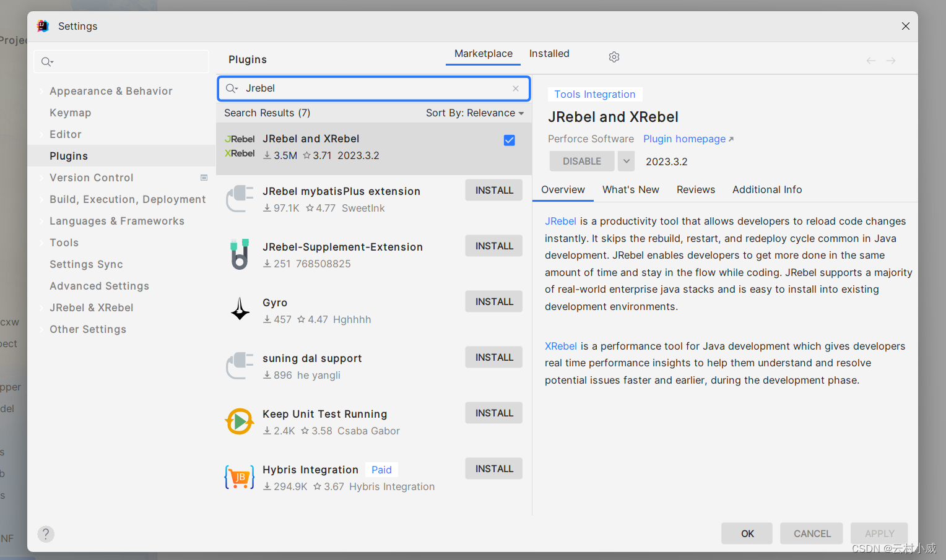Click the XRebel link in description

coord(561,347)
